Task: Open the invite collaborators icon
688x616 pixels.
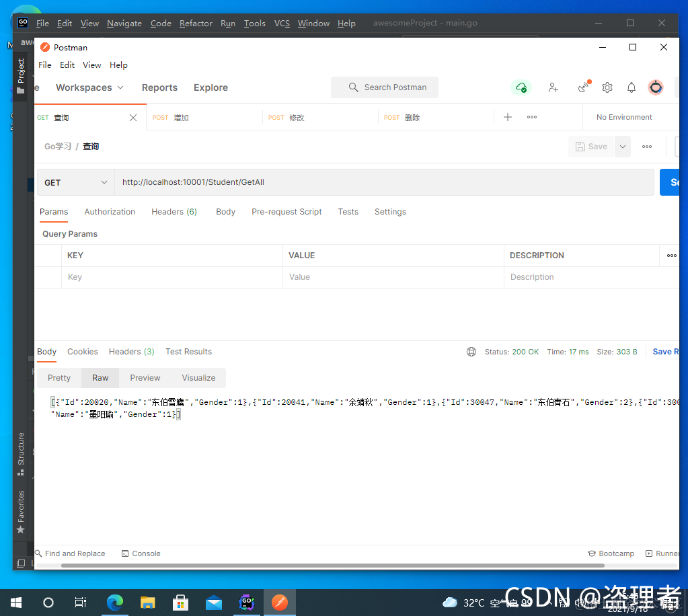Action: coord(553,87)
